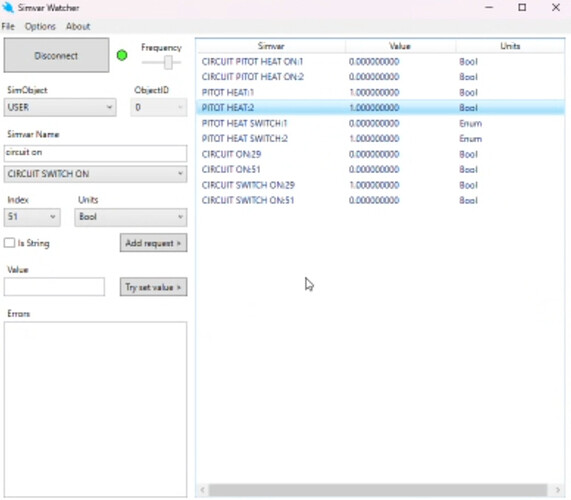Open the Index dropdown showing 51
Image resolution: width=571 pixels, height=500 pixels.
pyautogui.click(x=32, y=217)
